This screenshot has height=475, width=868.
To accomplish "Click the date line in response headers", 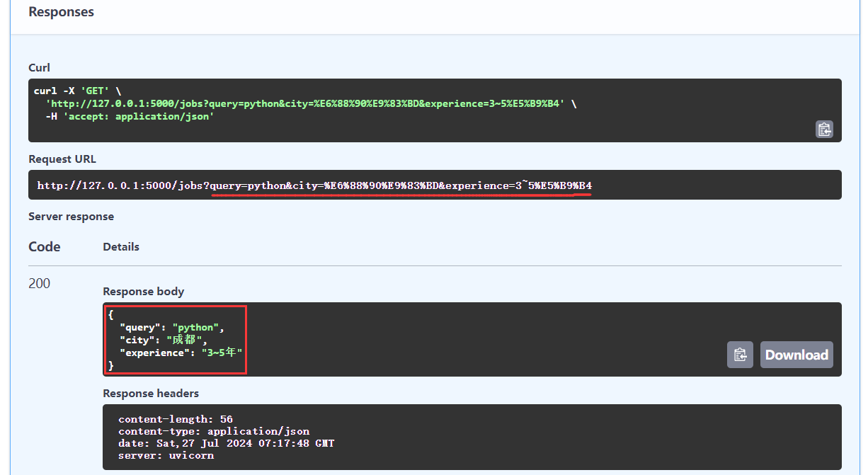I will pyautogui.click(x=226, y=443).
